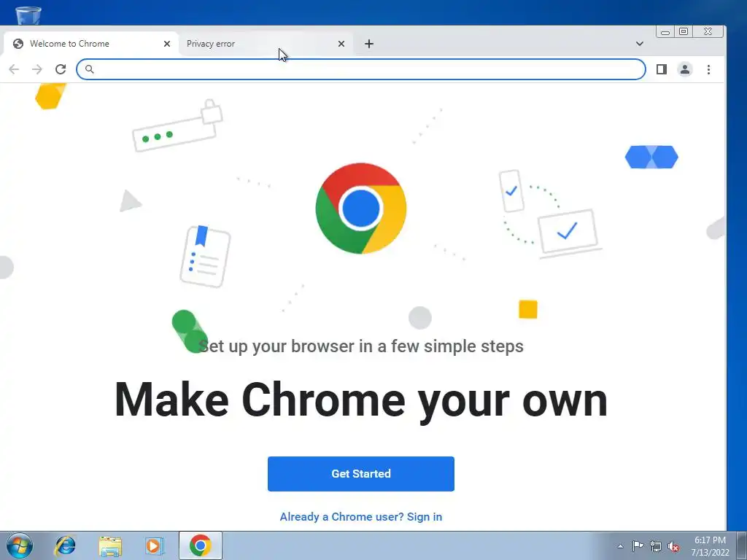
Task: Open Chrome three-dot menu
Action: pos(708,69)
